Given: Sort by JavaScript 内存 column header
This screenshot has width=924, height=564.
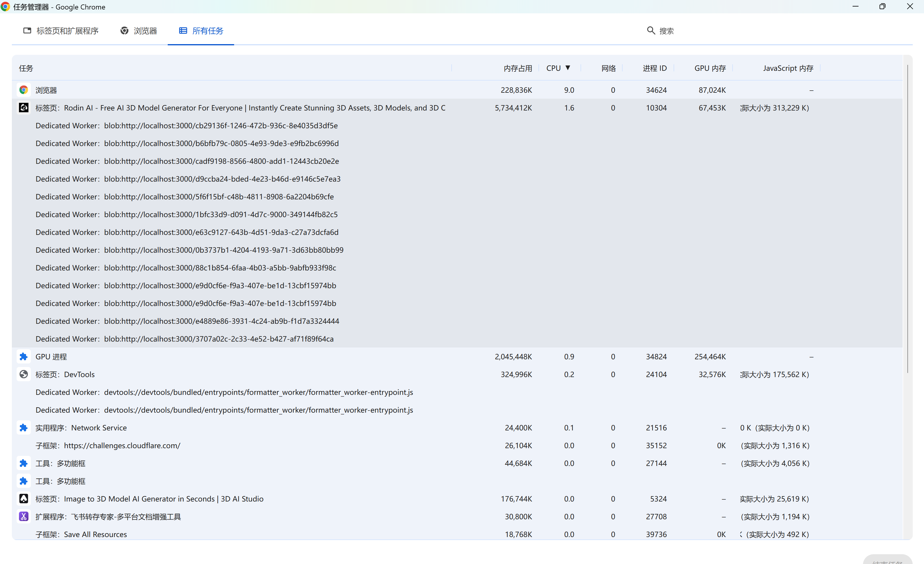Looking at the screenshot, I should (x=788, y=68).
